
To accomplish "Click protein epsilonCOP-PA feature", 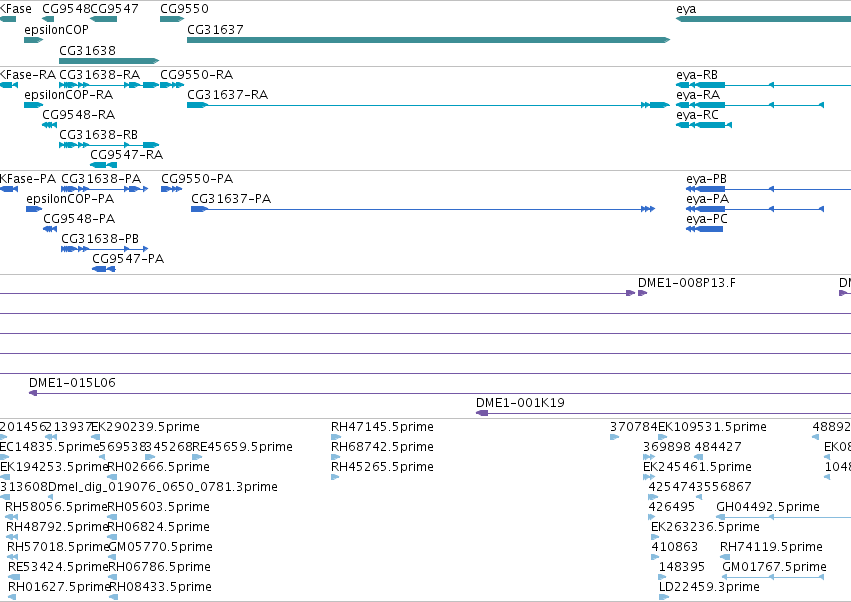I will (x=34, y=209).
